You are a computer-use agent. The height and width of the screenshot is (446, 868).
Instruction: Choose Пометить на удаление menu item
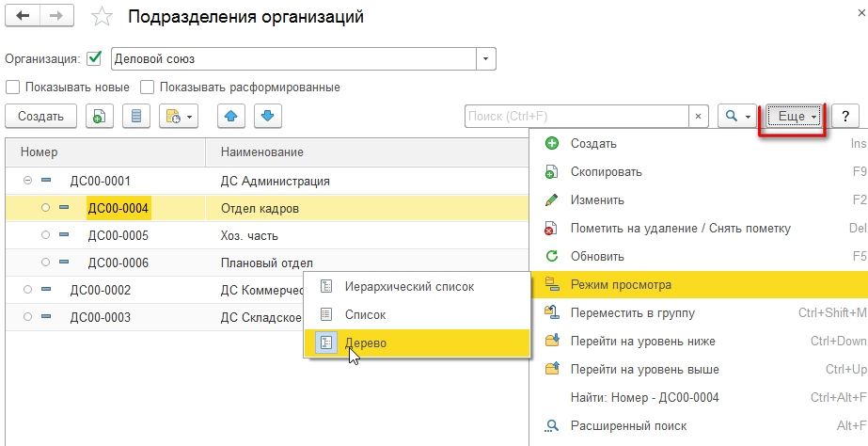[x=680, y=229]
